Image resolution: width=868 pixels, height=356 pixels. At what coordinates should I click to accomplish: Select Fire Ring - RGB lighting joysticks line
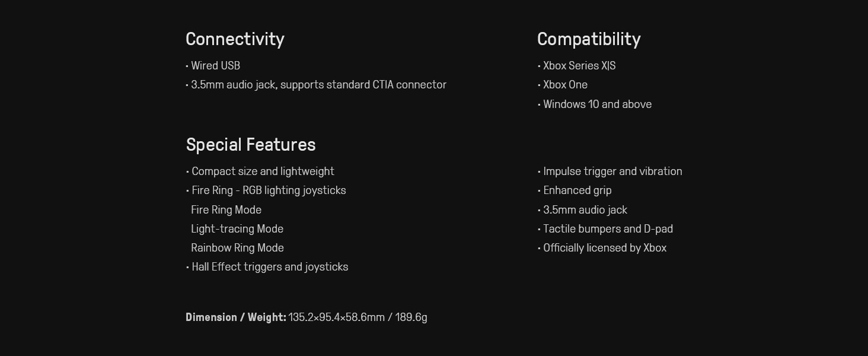(x=269, y=190)
